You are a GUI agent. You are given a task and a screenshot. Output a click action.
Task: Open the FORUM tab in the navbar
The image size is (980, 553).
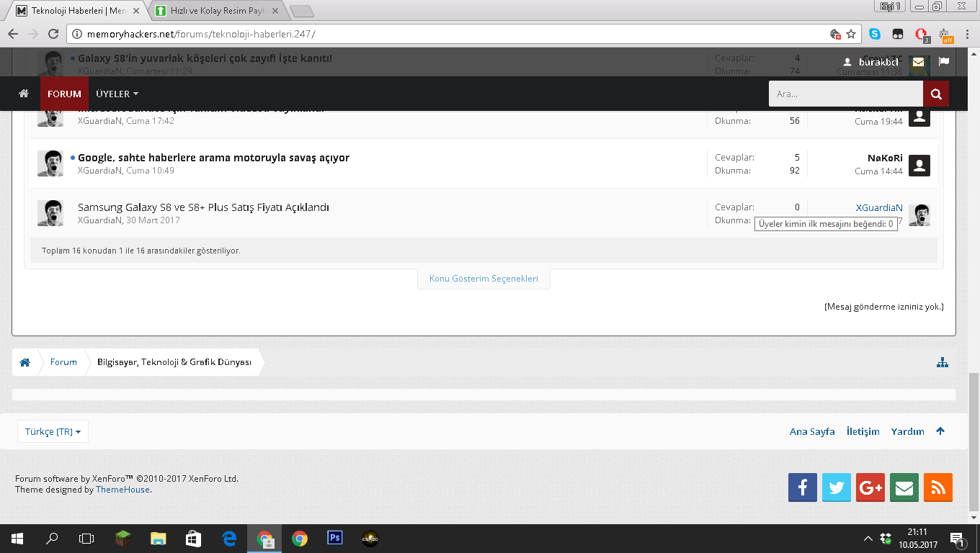coord(64,94)
